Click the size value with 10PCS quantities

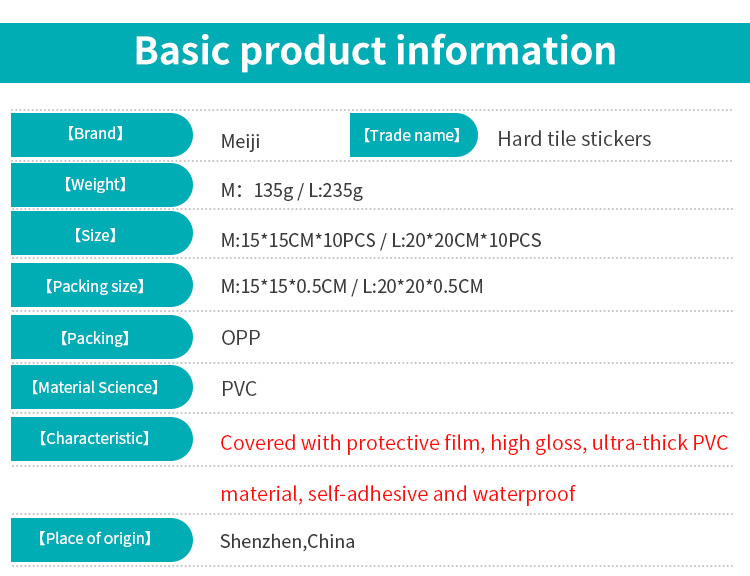[381, 240]
